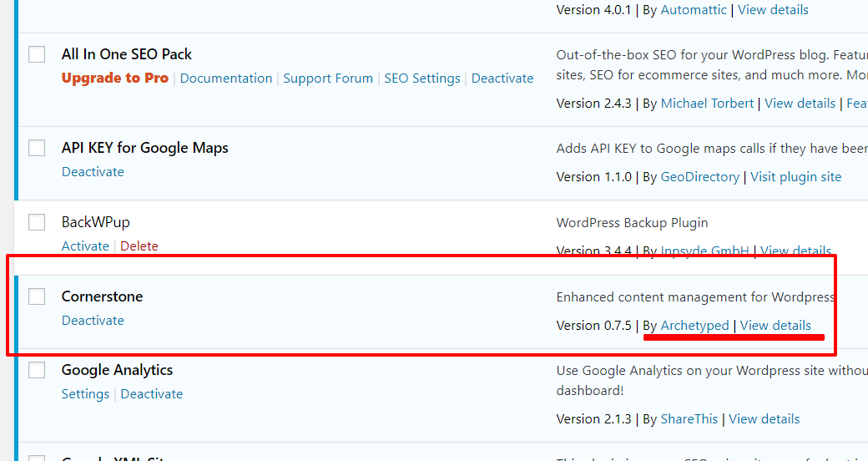Click Upgrade to Pro link
This screenshot has height=461, width=868.
pos(114,79)
